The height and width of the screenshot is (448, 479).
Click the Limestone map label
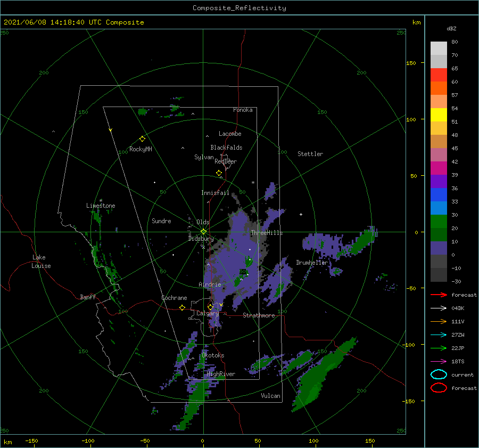[x=101, y=206]
